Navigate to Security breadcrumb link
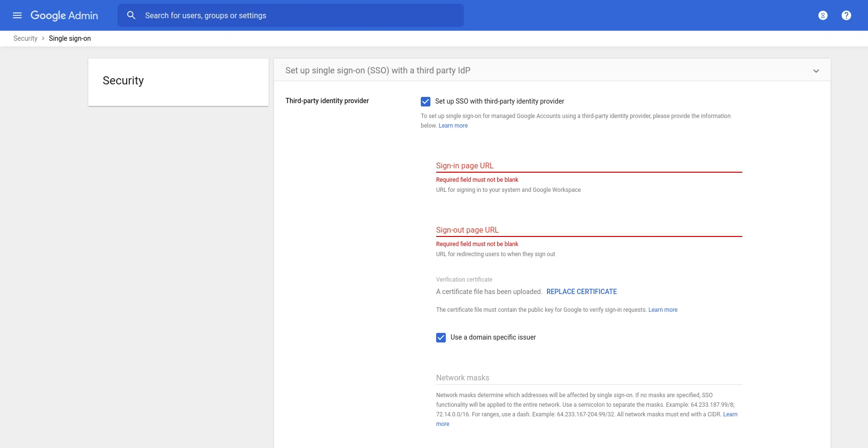Screen dimensions: 868x448 (x=25, y=38)
